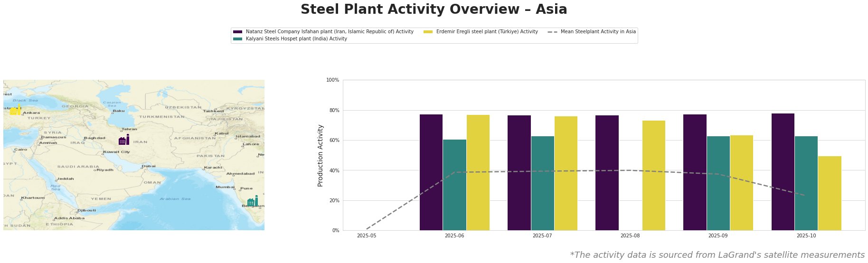
Task: Click the yellow bar for 2025-10
Action: click(830, 193)
